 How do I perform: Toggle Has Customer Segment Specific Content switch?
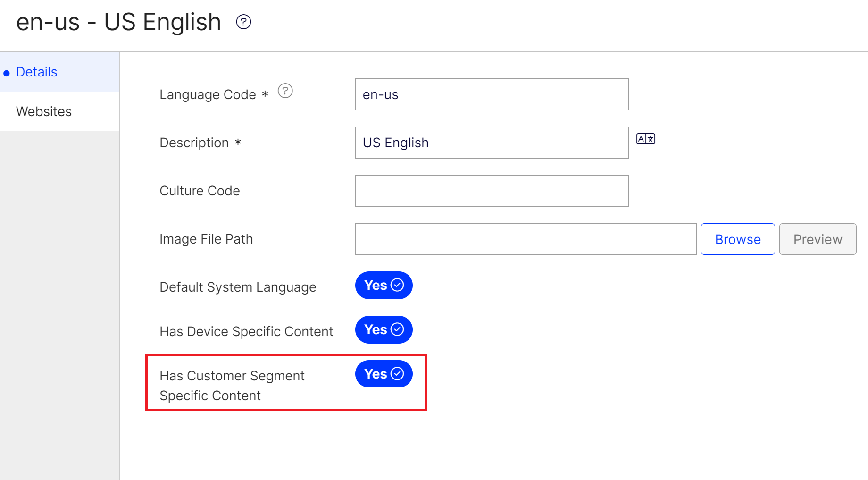coord(384,374)
